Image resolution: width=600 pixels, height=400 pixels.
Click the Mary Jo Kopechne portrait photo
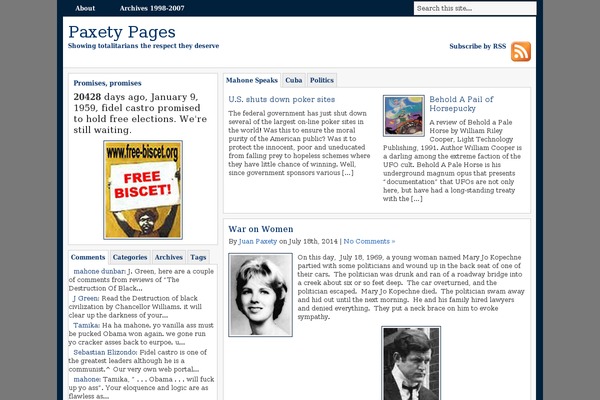coord(261,295)
